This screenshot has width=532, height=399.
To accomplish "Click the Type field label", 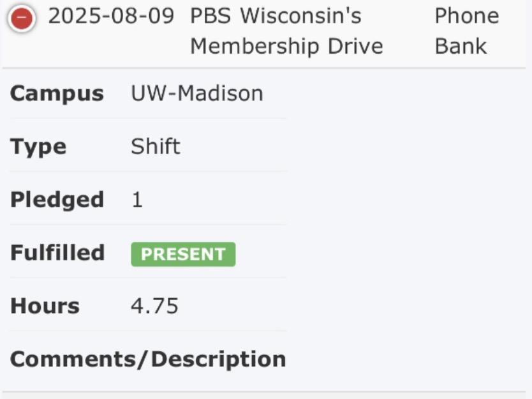I will point(38,147).
